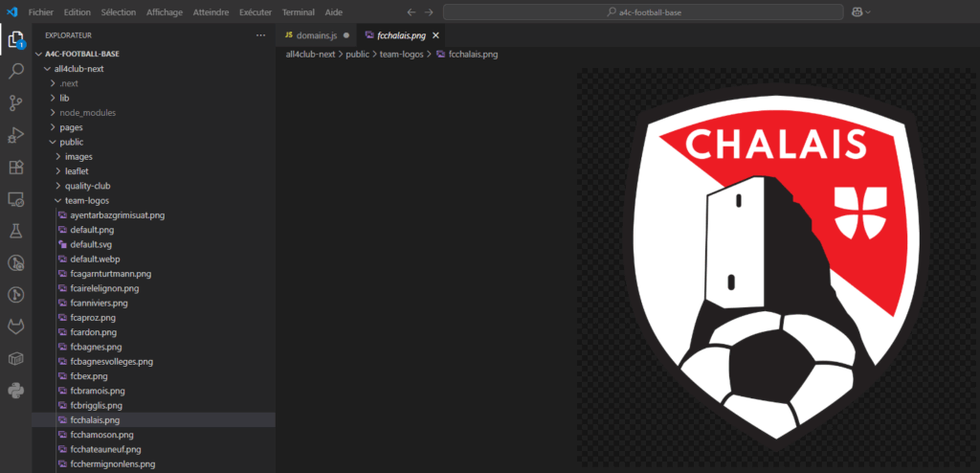Go forward with the right arrow
Image resolution: width=980 pixels, height=473 pixels.
click(x=428, y=11)
